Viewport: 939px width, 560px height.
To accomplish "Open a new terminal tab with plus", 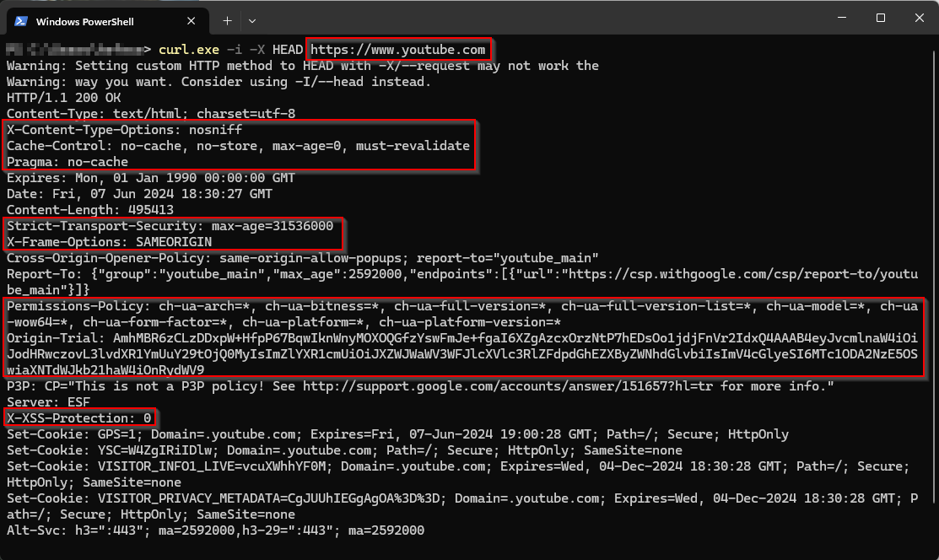I will [227, 21].
